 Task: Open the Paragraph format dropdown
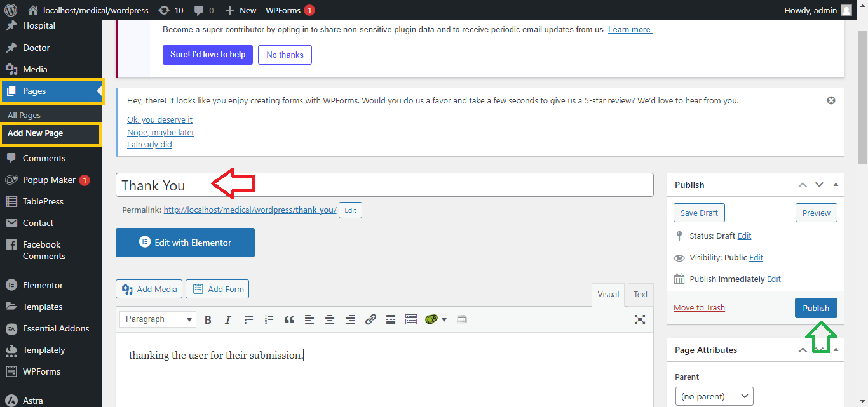click(158, 320)
